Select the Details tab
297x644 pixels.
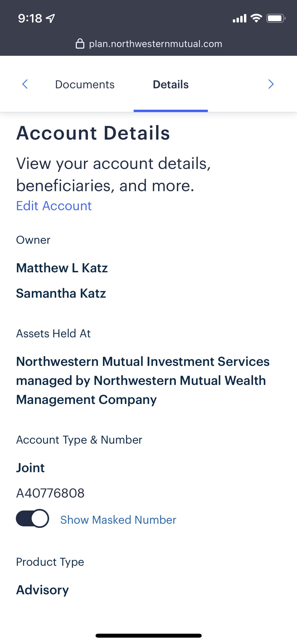point(171,85)
